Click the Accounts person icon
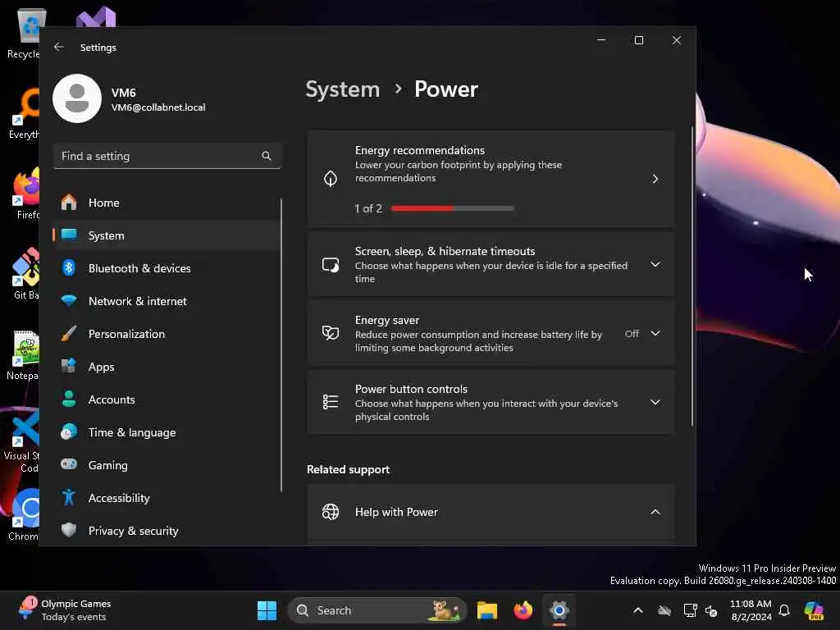840x630 pixels. [69, 399]
